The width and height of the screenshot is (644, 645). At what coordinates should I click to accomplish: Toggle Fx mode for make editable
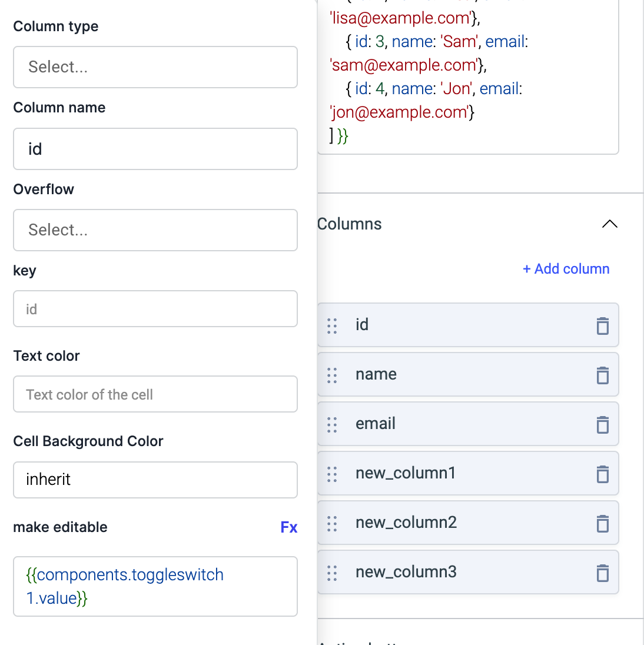(x=288, y=527)
